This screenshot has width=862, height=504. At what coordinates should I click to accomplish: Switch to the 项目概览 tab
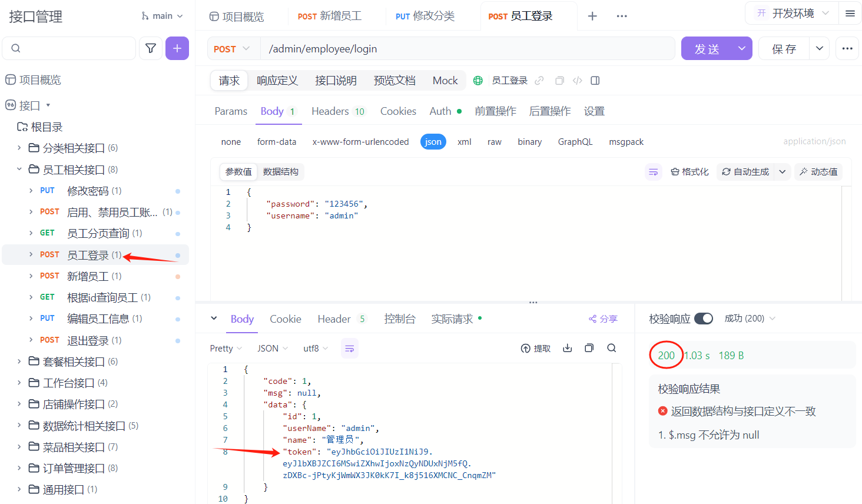pyautogui.click(x=237, y=16)
